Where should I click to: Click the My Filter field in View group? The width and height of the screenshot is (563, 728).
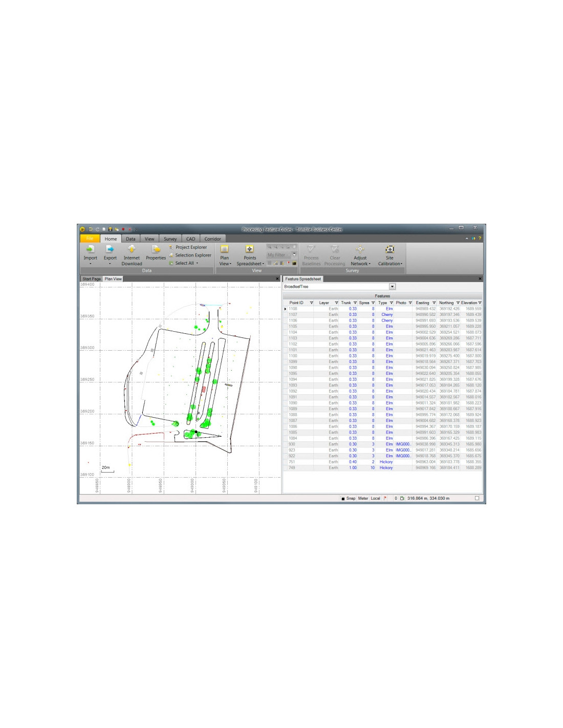pos(278,254)
